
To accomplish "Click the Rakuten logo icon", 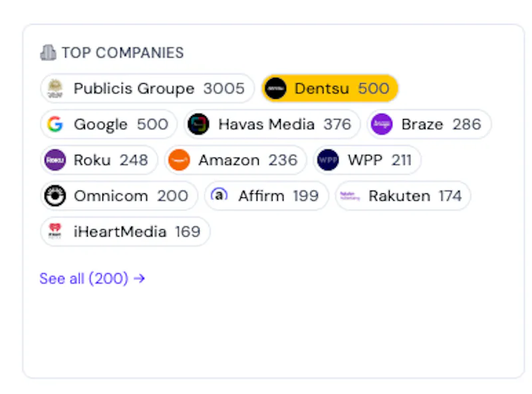I will [x=350, y=195].
